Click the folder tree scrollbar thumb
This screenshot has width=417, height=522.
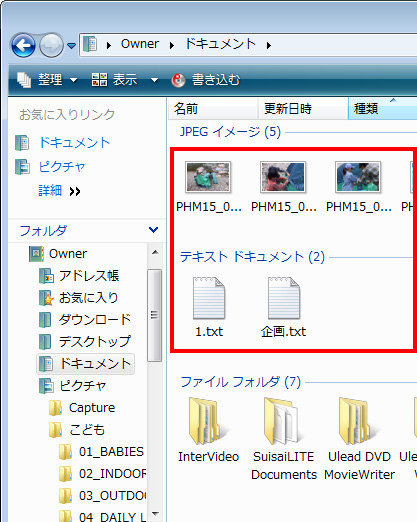(x=154, y=315)
